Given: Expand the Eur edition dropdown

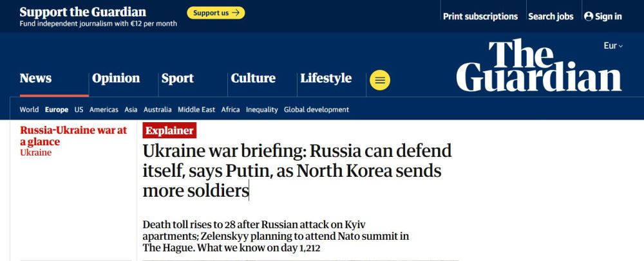Looking at the screenshot, I should click(613, 46).
